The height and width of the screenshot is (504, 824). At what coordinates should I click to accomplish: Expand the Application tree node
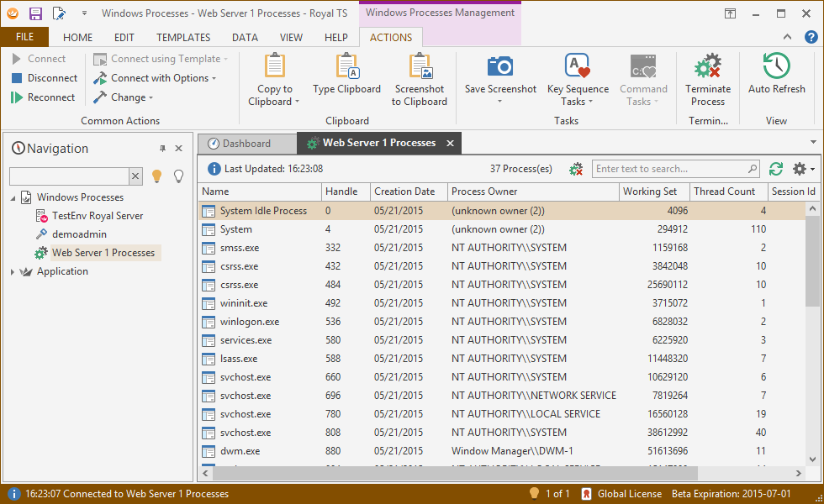tap(13, 272)
